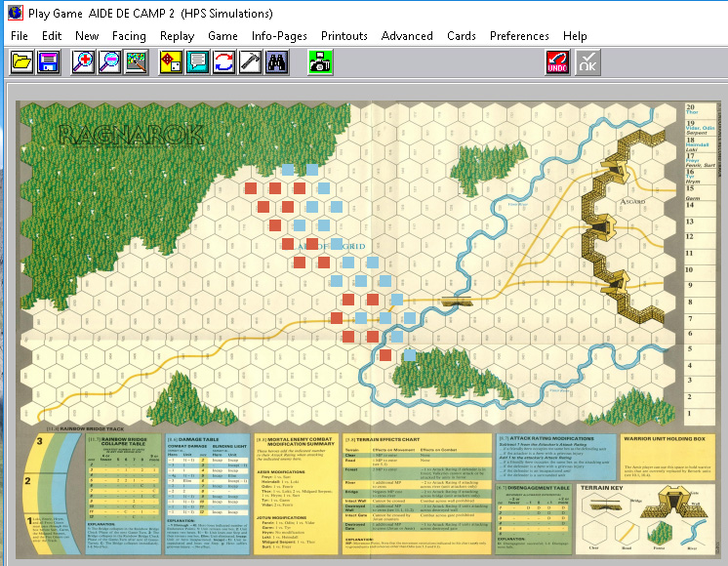Click the zoom out magnifier icon
This screenshot has width=728, height=566.
click(x=110, y=61)
